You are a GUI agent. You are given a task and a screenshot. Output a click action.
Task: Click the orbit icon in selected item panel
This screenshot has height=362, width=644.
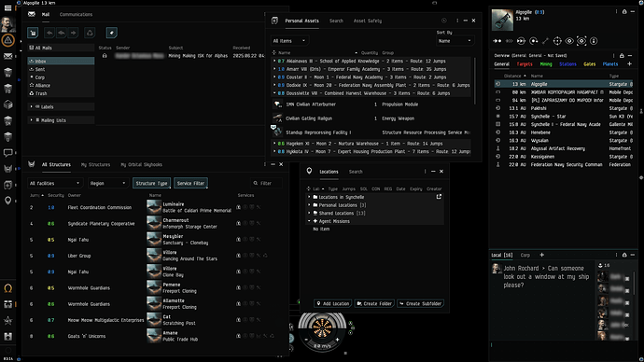pos(534,41)
